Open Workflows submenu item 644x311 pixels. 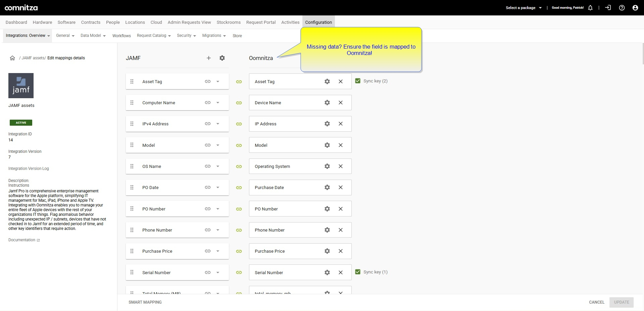pyautogui.click(x=121, y=36)
